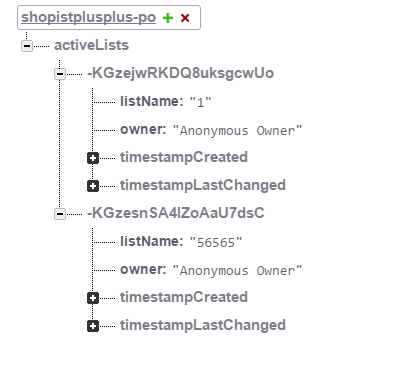Select the activeLists key label
This screenshot has height=367, width=415.
click(x=91, y=45)
